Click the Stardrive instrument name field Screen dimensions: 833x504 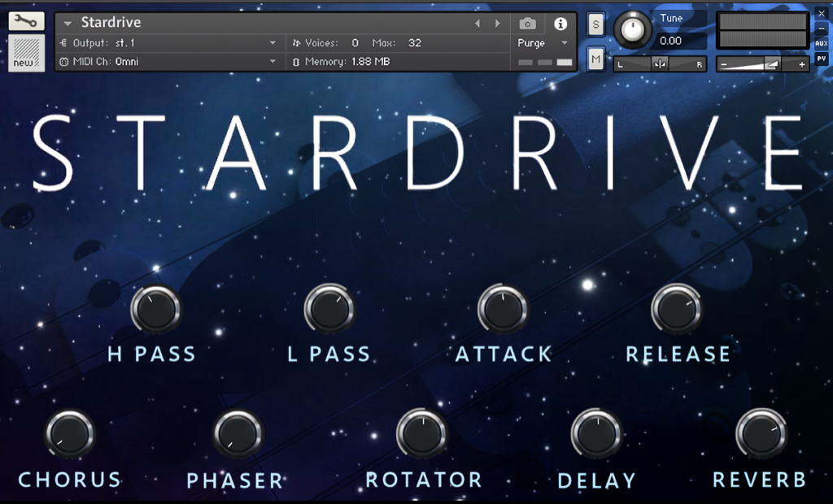pyautogui.click(x=111, y=22)
